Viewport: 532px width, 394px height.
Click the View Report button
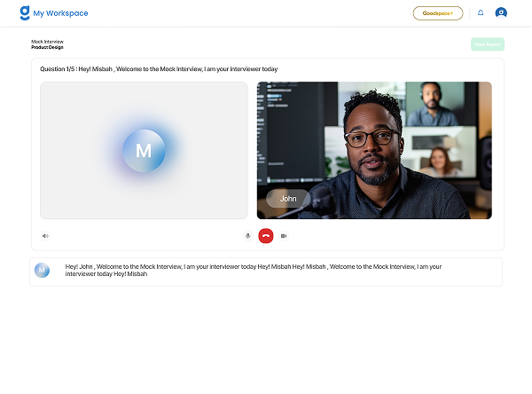(x=487, y=44)
